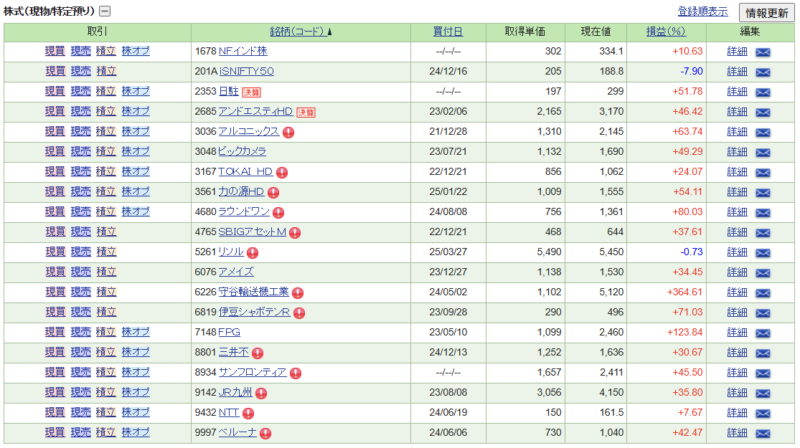
Task: Open 詳細 for the NFインド株 row
Action: click(x=737, y=51)
